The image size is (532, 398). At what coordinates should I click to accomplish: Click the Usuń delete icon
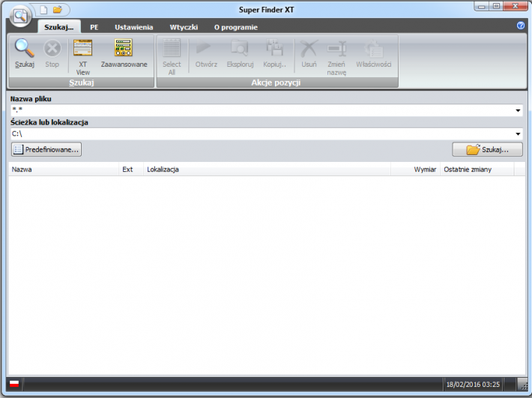pos(309,49)
